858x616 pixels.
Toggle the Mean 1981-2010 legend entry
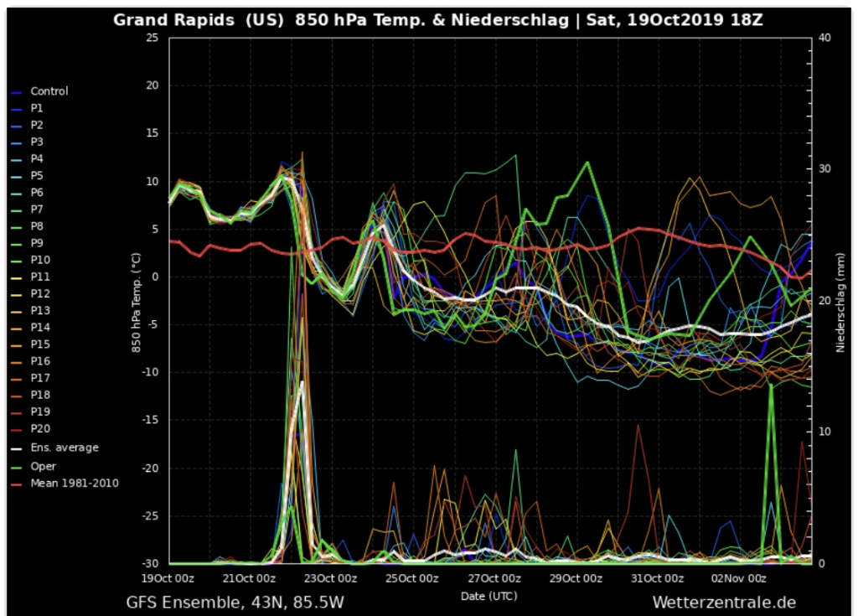point(74,483)
